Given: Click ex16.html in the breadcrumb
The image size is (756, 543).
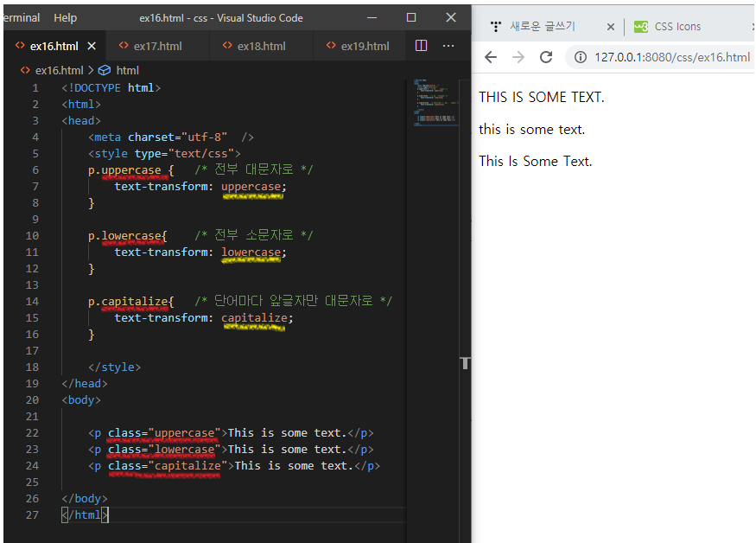Looking at the screenshot, I should (59, 71).
